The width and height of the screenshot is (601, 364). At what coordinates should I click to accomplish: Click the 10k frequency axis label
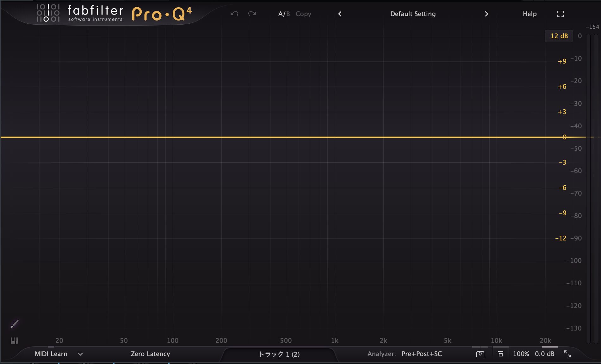click(496, 341)
